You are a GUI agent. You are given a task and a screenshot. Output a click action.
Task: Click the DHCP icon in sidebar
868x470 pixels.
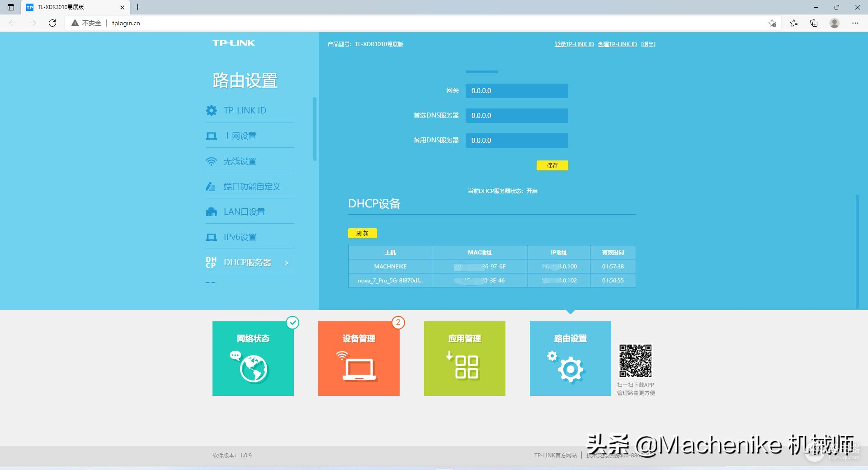click(x=211, y=262)
